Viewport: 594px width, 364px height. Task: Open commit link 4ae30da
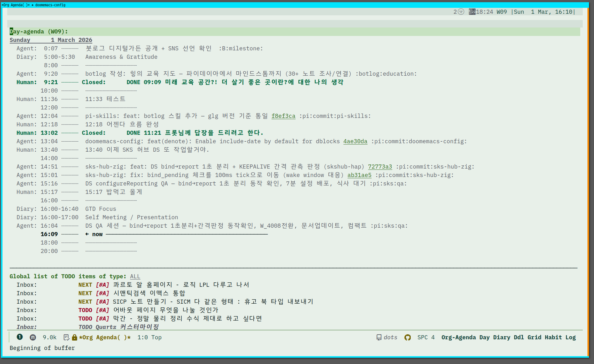[x=355, y=141]
